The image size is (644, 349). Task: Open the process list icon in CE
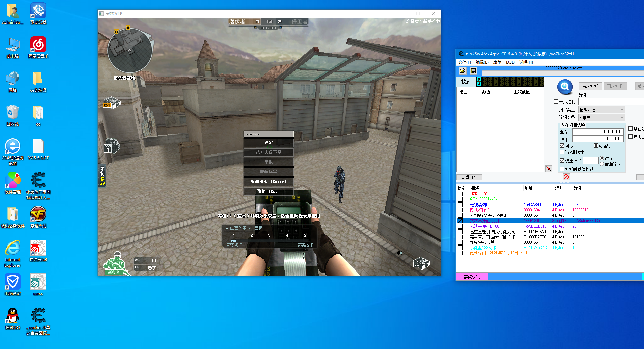tap(463, 71)
